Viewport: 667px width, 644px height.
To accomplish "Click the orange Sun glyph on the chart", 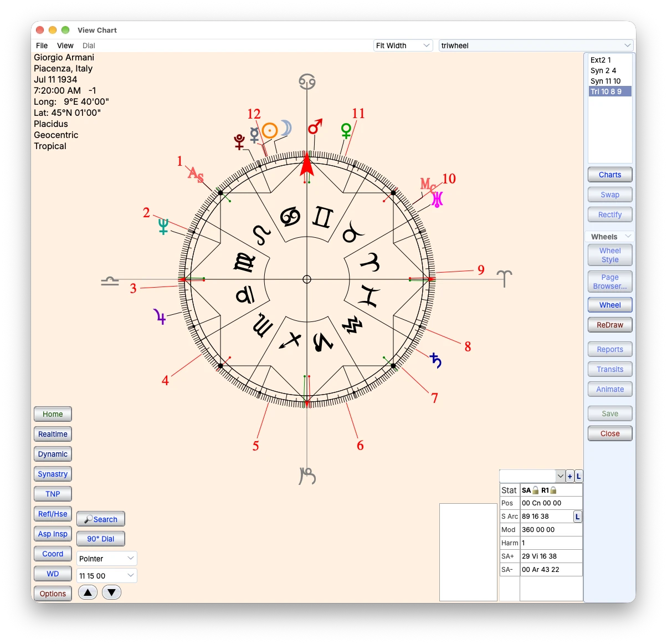I will coord(270,131).
